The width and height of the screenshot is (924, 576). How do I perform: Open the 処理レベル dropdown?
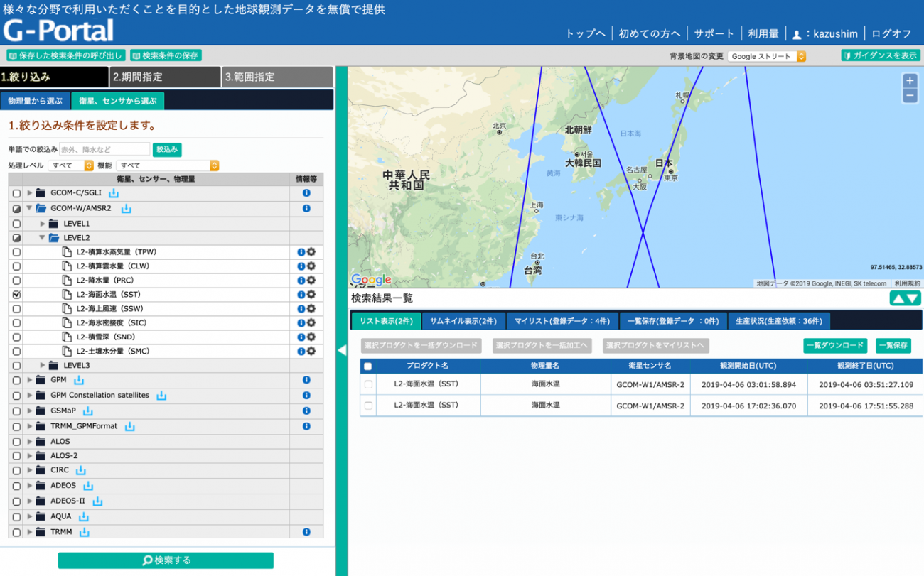tap(71, 165)
